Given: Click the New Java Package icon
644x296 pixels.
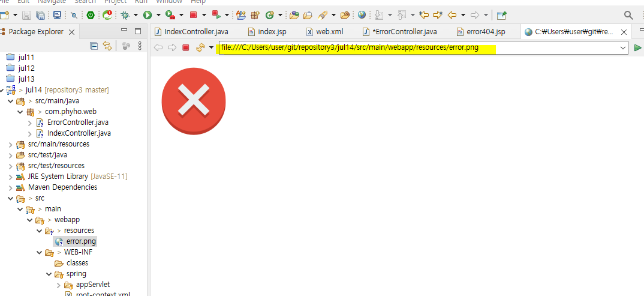Looking at the screenshot, I should (255, 15).
